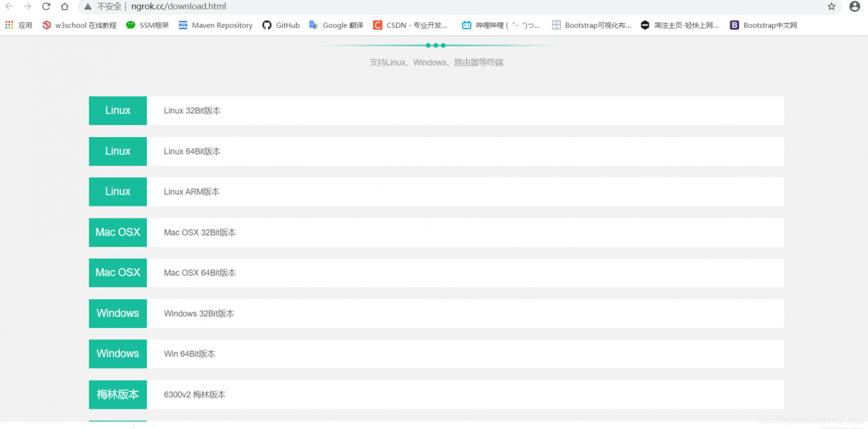The height and width of the screenshot is (429, 868).
Task: Open the browser home page icon
Action: click(64, 6)
